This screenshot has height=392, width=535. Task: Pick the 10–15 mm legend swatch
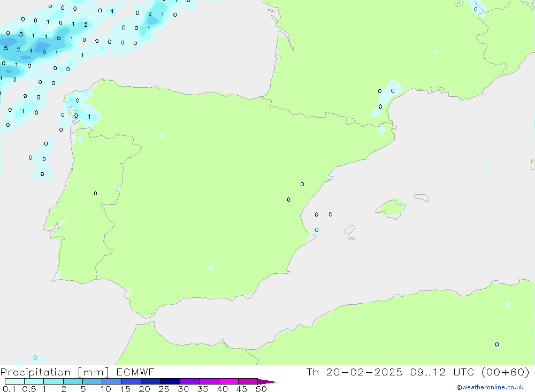(x=112, y=381)
